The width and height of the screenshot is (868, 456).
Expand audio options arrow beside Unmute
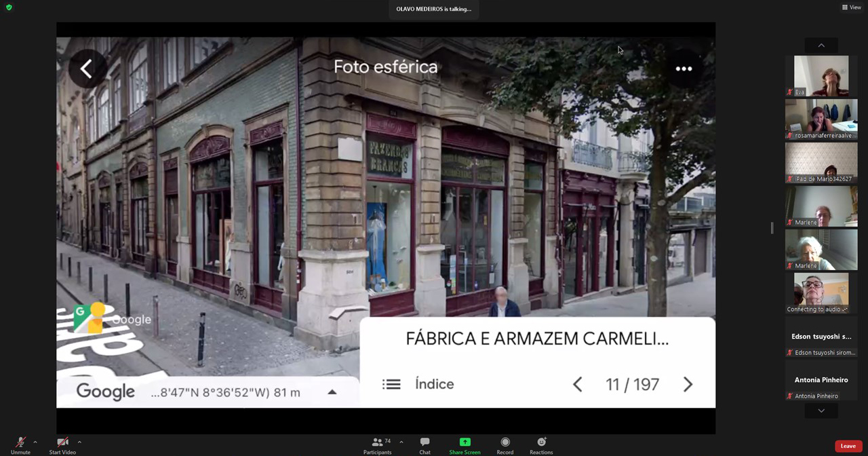tap(35, 442)
